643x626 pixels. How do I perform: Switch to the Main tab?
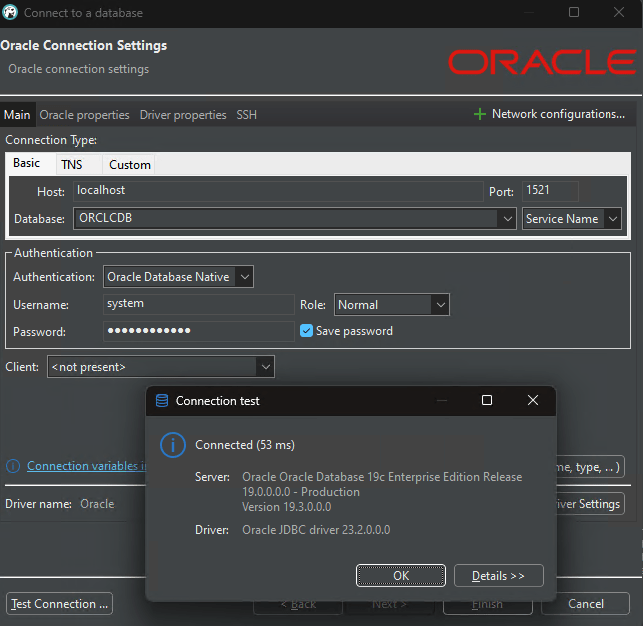17,115
